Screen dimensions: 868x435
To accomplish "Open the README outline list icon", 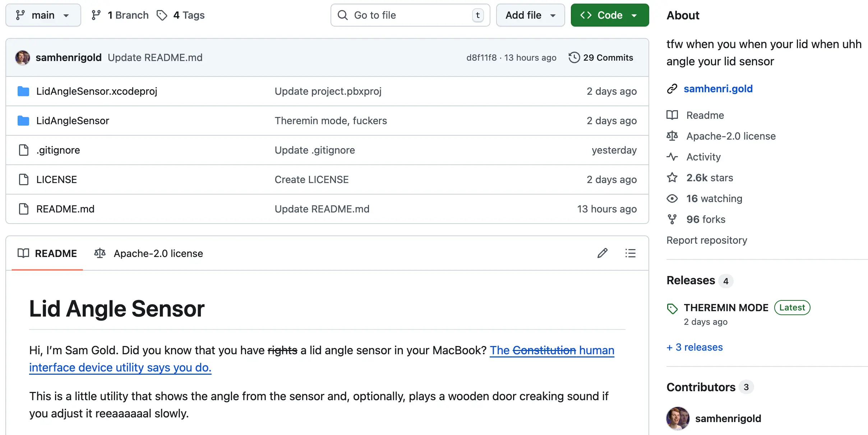I will click(x=630, y=253).
